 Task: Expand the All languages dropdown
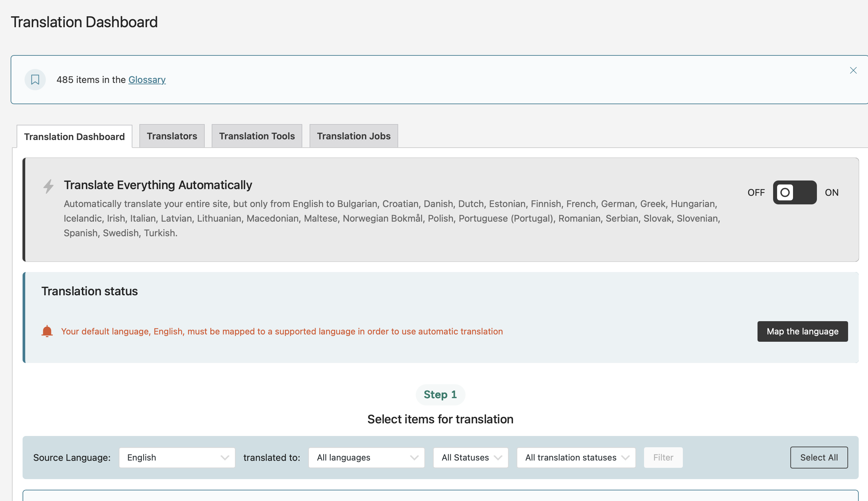point(366,457)
